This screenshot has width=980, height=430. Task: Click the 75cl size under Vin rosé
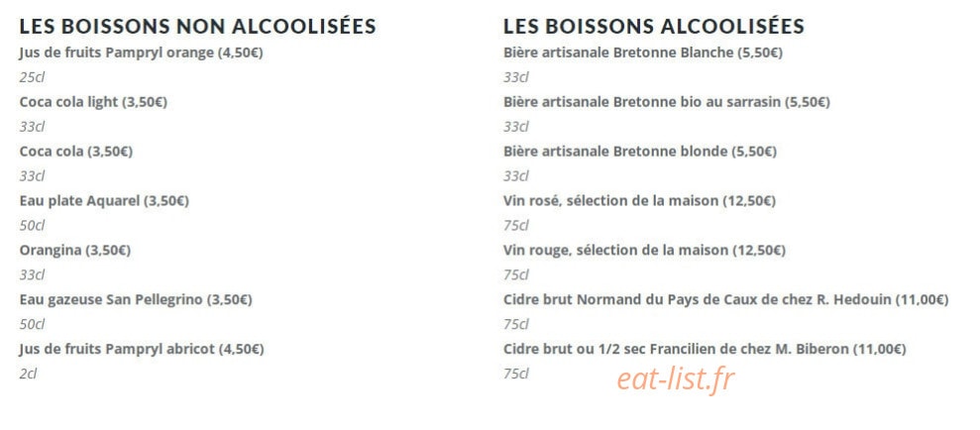click(516, 226)
